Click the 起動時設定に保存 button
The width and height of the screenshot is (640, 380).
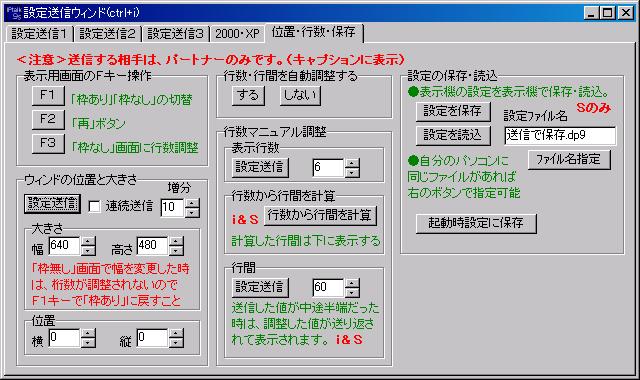tap(476, 224)
